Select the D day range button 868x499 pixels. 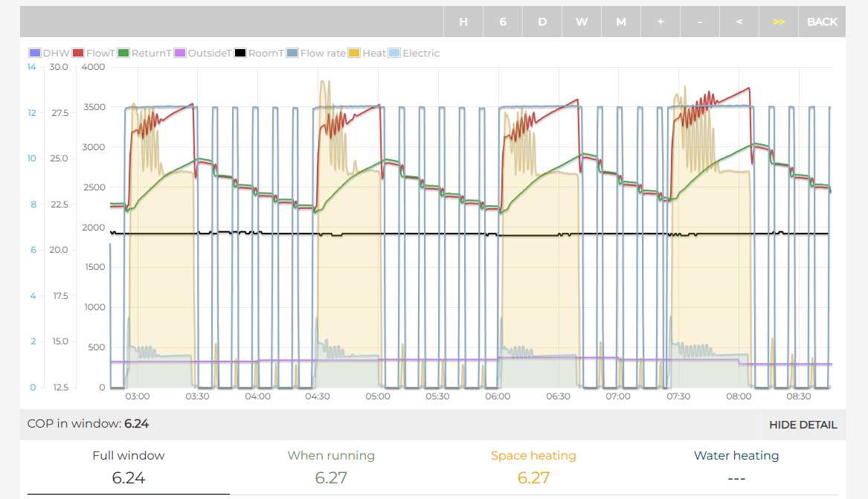pyautogui.click(x=542, y=22)
